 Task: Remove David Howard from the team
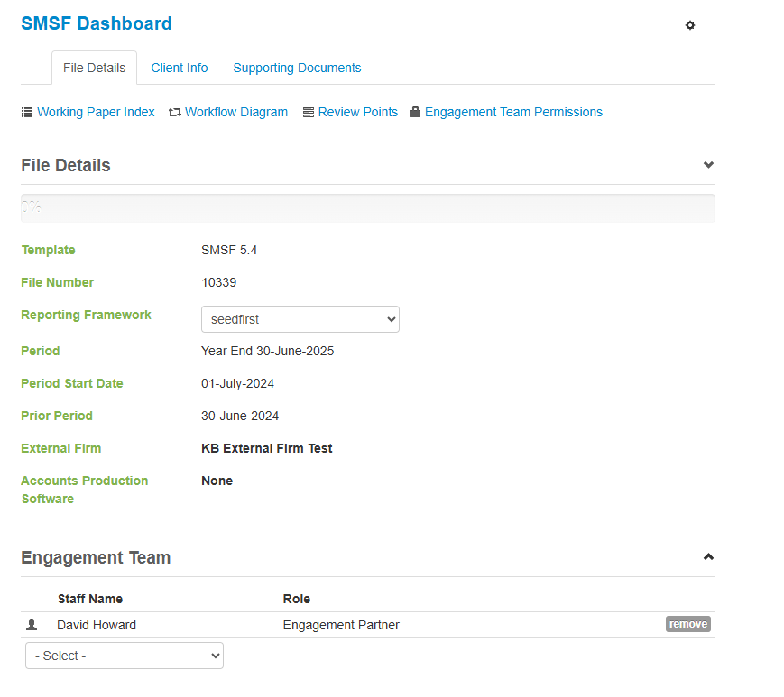687,623
